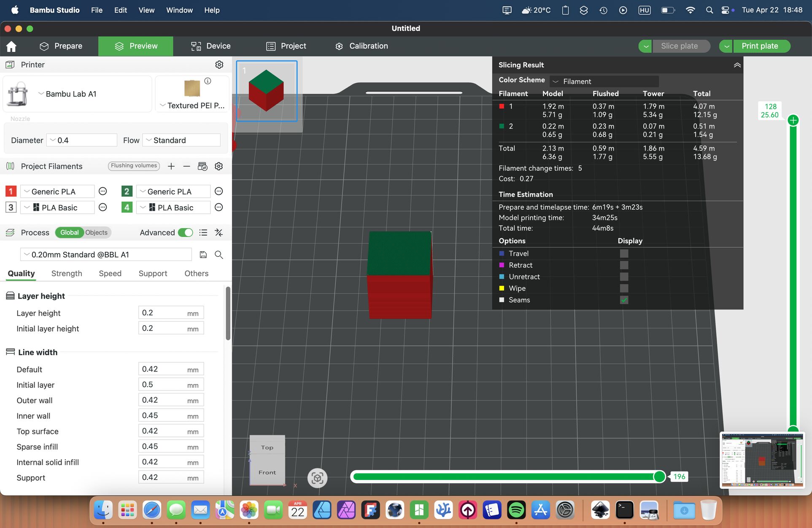
Task: Open project filaments settings gear
Action: click(219, 166)
